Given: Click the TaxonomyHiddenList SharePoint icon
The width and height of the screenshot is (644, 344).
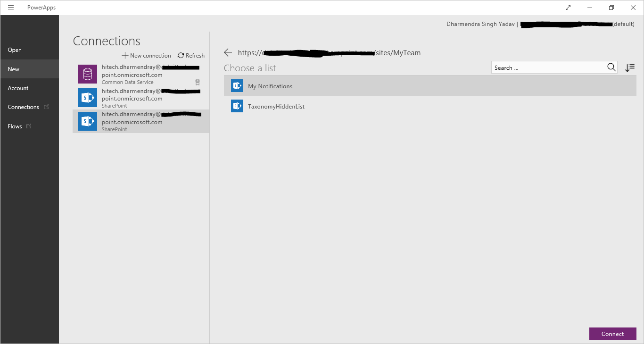Looking at the screenshot, I should 237,106.
